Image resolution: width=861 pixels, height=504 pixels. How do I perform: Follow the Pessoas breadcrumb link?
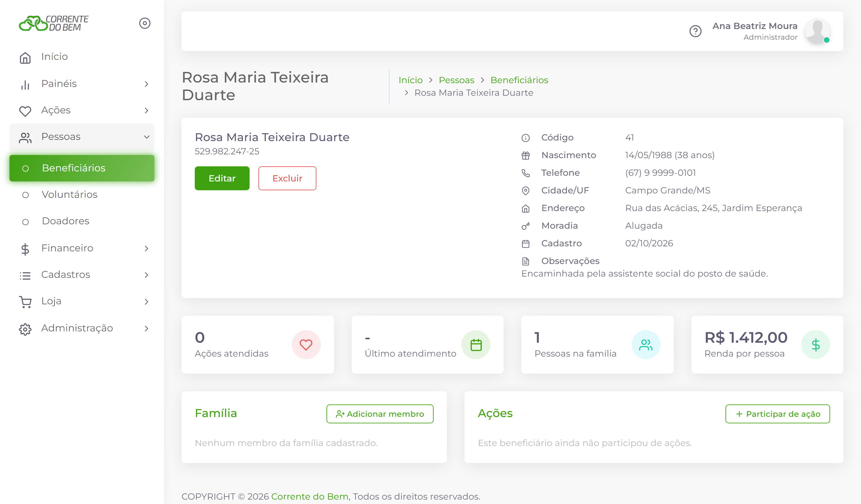coord(456,80)
